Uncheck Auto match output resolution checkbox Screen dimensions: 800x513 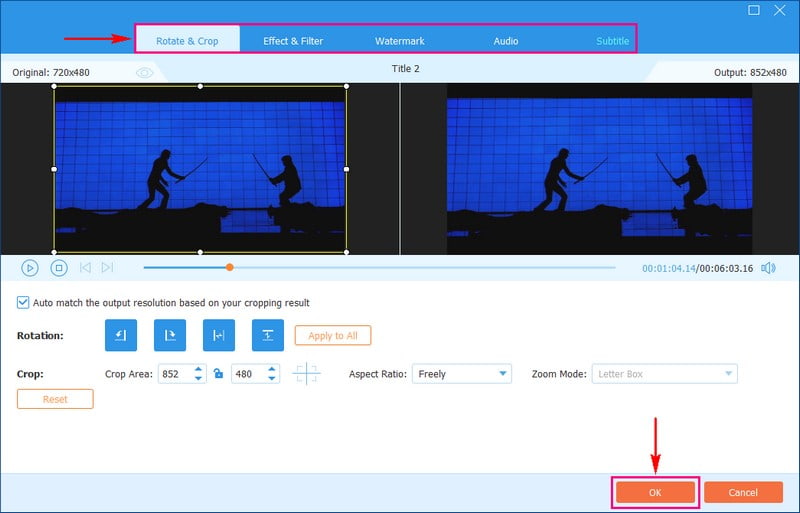coord(24,303)
